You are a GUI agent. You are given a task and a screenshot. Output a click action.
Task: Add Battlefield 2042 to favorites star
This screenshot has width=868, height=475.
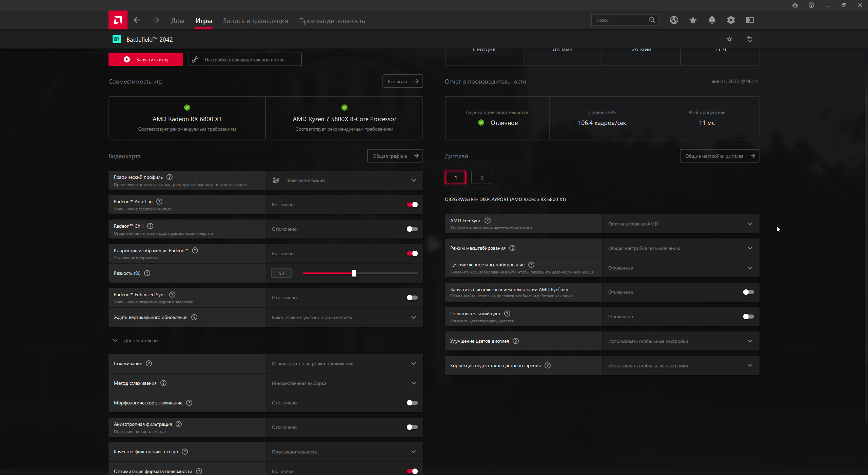(729, 39)
